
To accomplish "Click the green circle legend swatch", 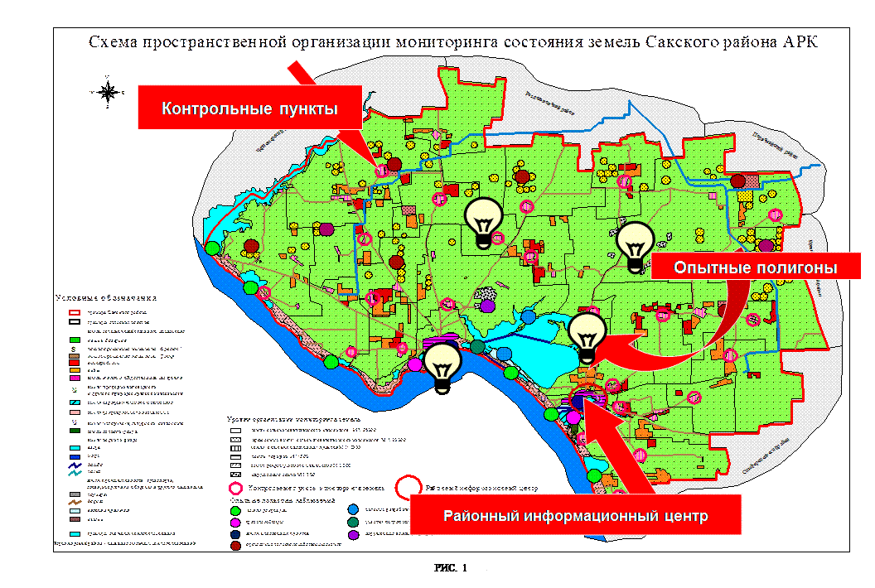I will (x=235, y=512).
